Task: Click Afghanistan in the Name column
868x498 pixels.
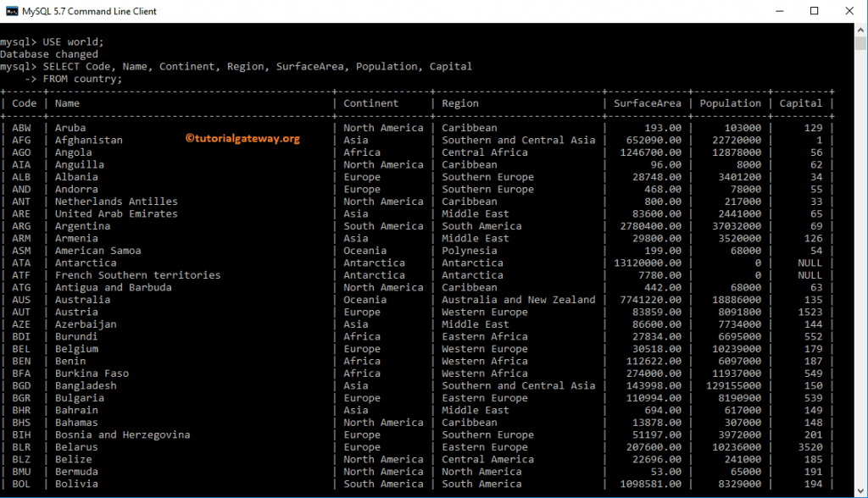Action: point(88,140)
